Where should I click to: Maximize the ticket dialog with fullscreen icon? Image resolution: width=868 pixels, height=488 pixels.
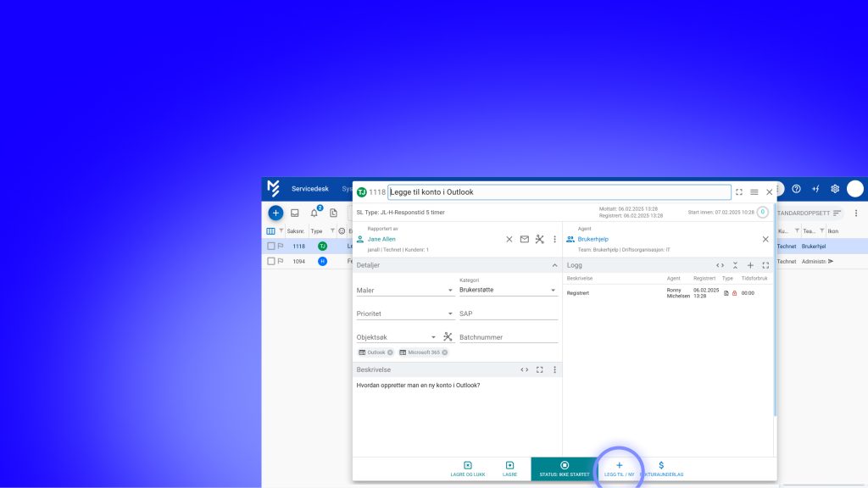coord(739,192)
